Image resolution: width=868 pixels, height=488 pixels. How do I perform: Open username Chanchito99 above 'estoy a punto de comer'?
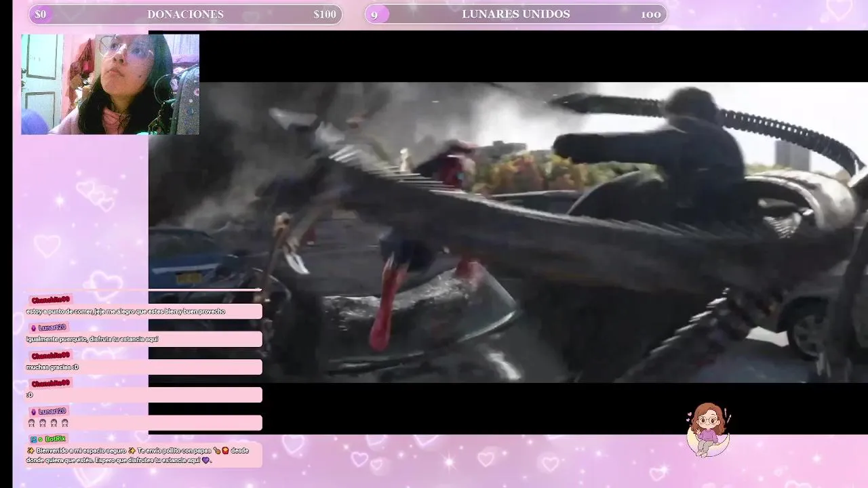(50, 300)
